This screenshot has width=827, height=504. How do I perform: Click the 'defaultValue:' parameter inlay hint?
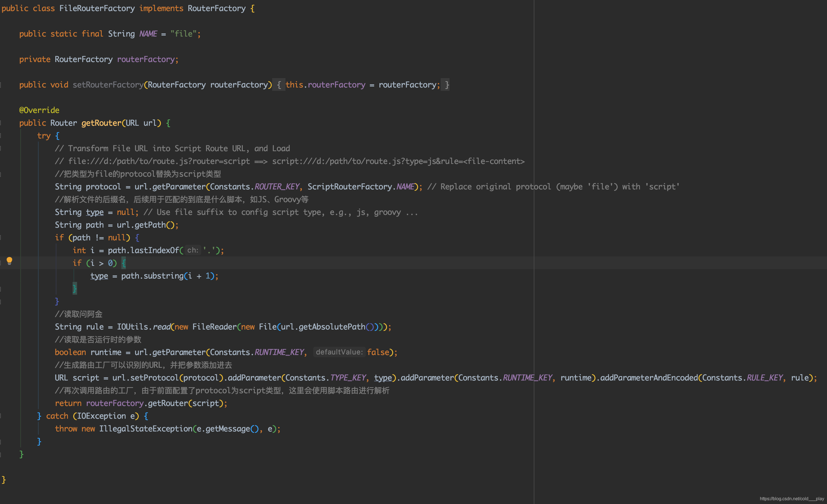[339, 352]
